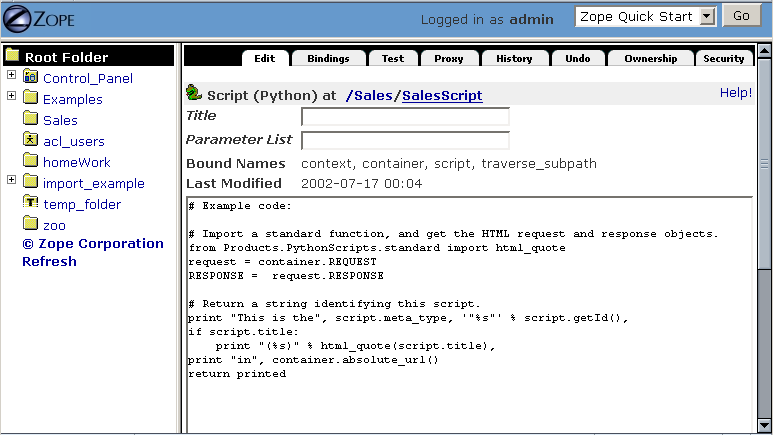Click the import_example folder icon
Viewport: 773px width, 435px height.
[31, 182]
